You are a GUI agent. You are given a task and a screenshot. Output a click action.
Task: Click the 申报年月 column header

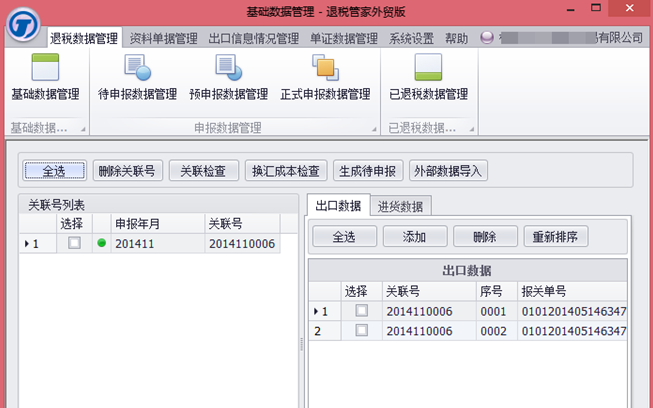(158, 224)
